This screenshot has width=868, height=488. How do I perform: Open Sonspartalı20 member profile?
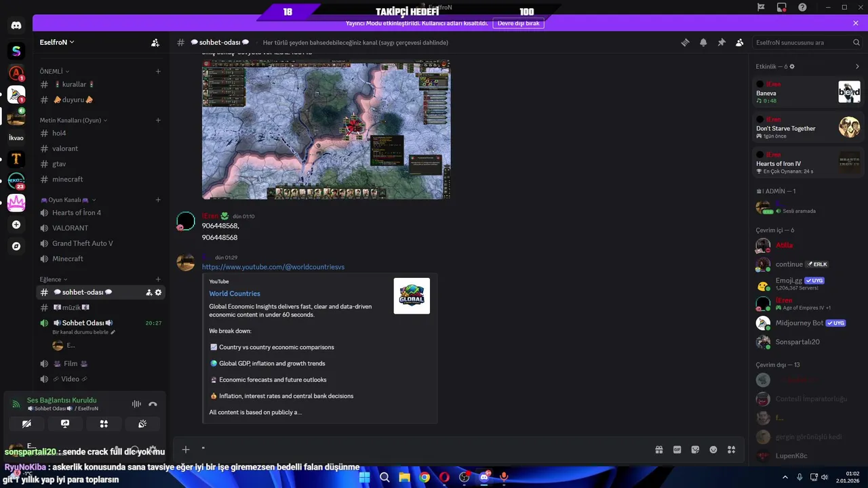(x=808, y=342)
